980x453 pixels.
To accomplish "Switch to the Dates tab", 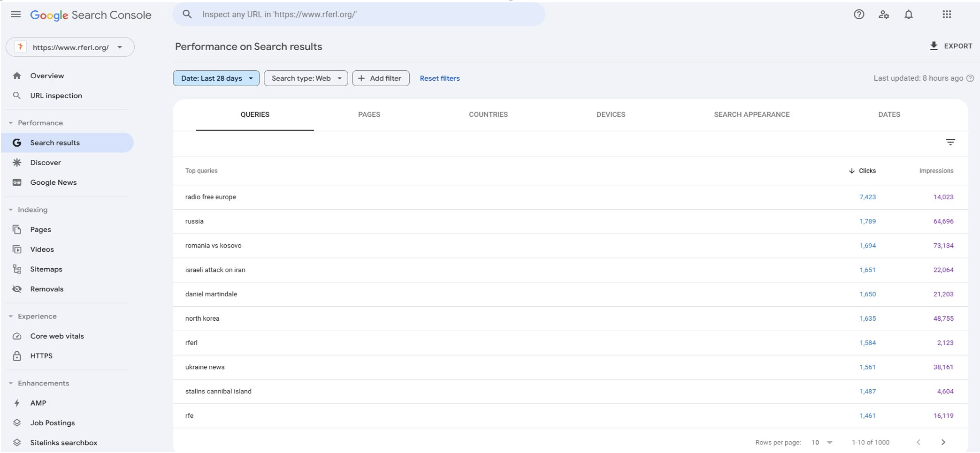I will pyautogui.click(x=889, y=115).
